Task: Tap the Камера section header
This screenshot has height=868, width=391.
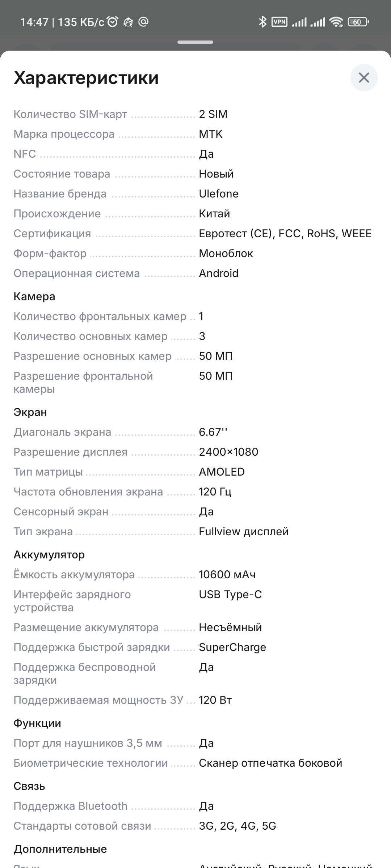Action: (34, 297)
